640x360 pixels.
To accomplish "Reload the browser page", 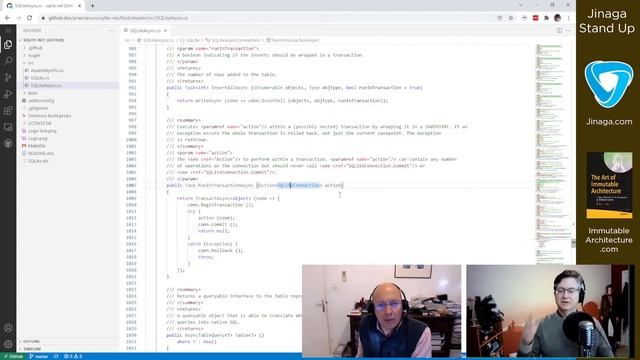I will click(x=29, y=18).
